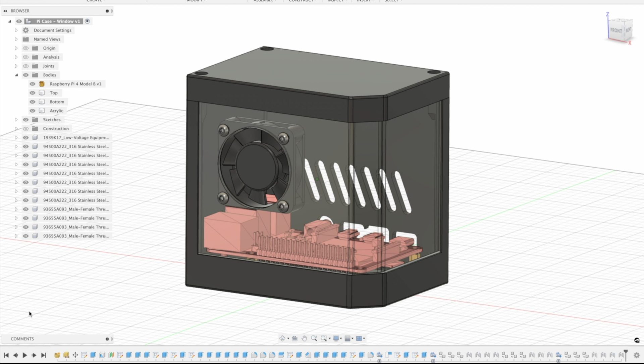Open the Zoom Window tool
The height and width of the screenshot is (364, 644).
pyautogui.click(x=324, y=338)
